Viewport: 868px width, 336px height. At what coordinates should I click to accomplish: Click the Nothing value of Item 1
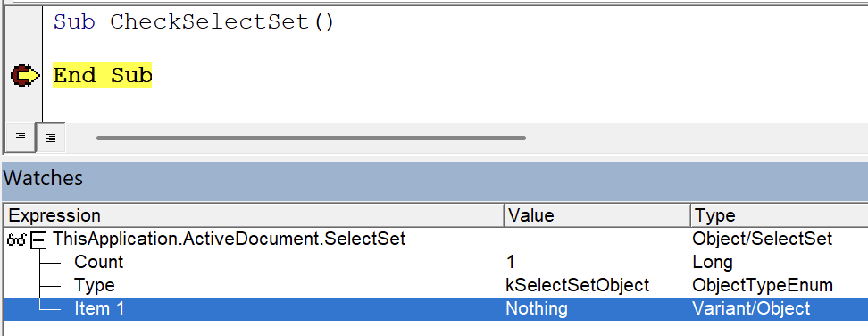click(537, 308)
